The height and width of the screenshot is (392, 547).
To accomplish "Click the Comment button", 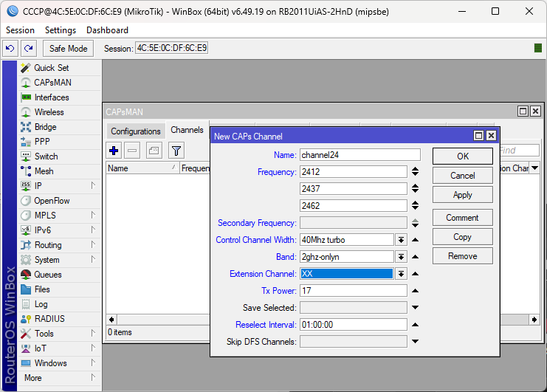I will click(463, 218).
